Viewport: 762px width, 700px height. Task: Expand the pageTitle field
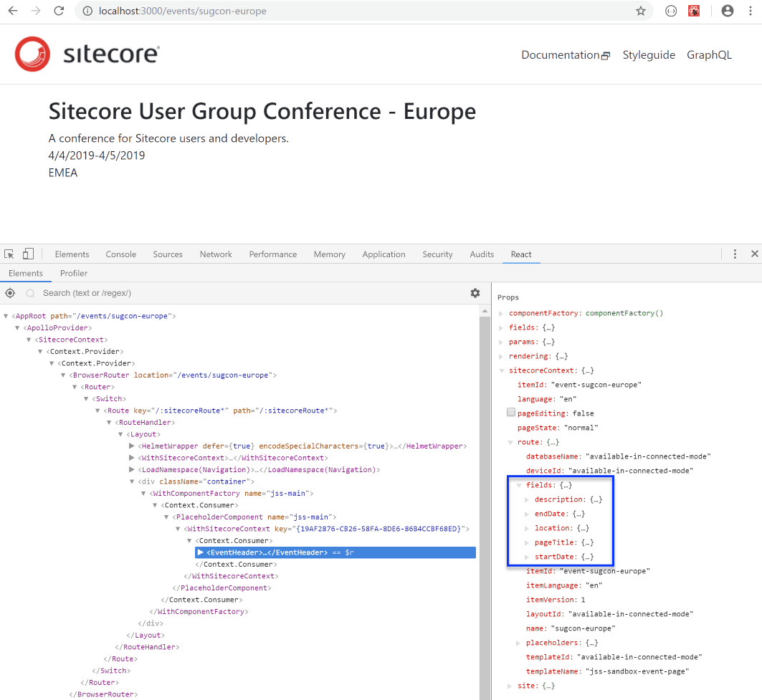click(527, 542)
